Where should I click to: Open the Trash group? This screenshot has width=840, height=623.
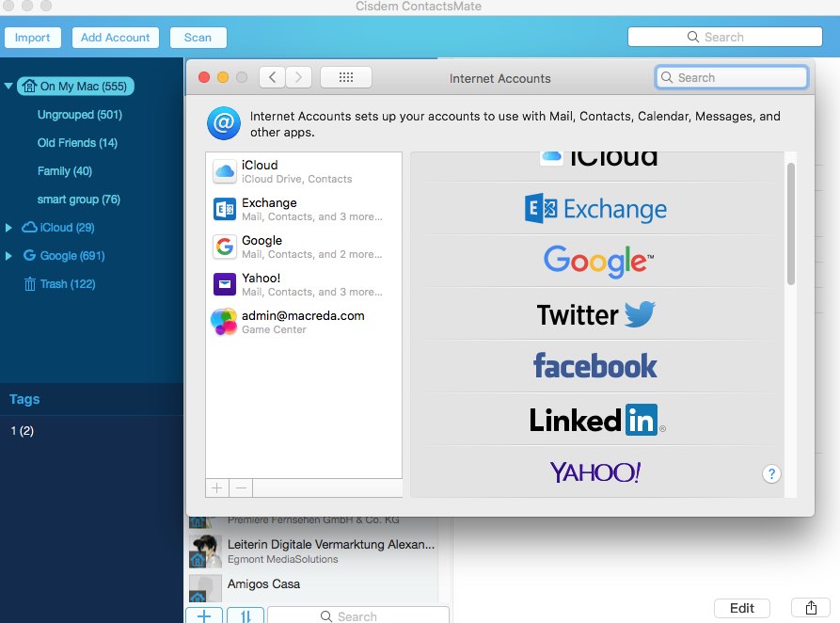pos(67,284)
